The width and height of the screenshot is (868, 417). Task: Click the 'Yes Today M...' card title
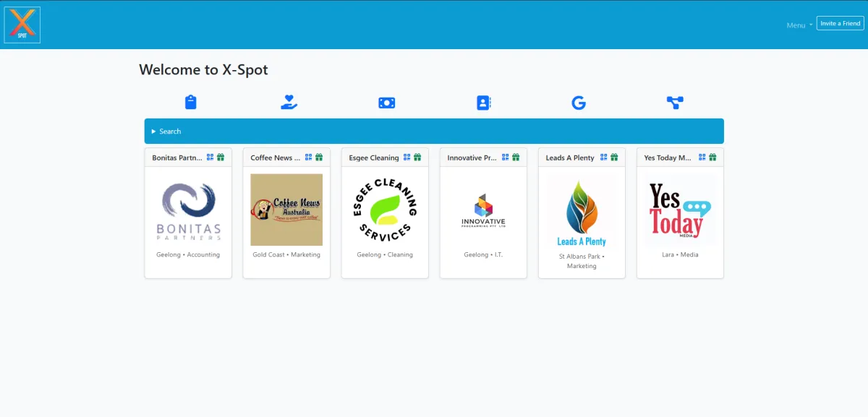tap(669, 158)
